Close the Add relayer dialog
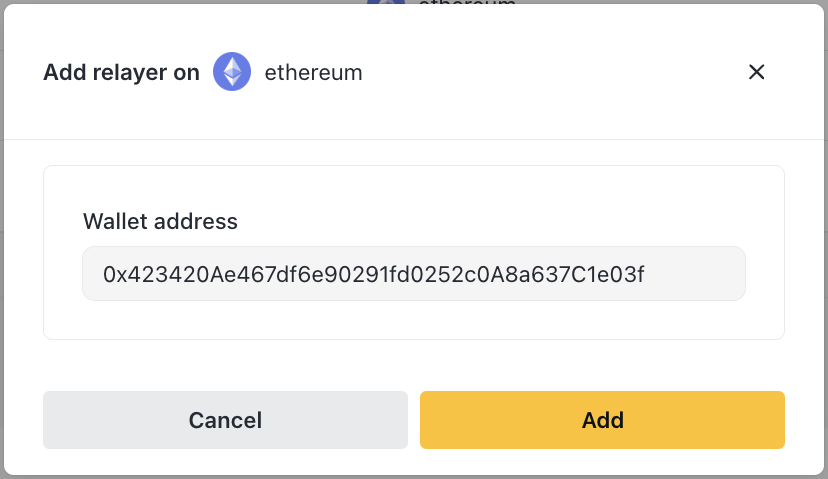The height and width of the screenshot is (479, 828). [757, 72]
